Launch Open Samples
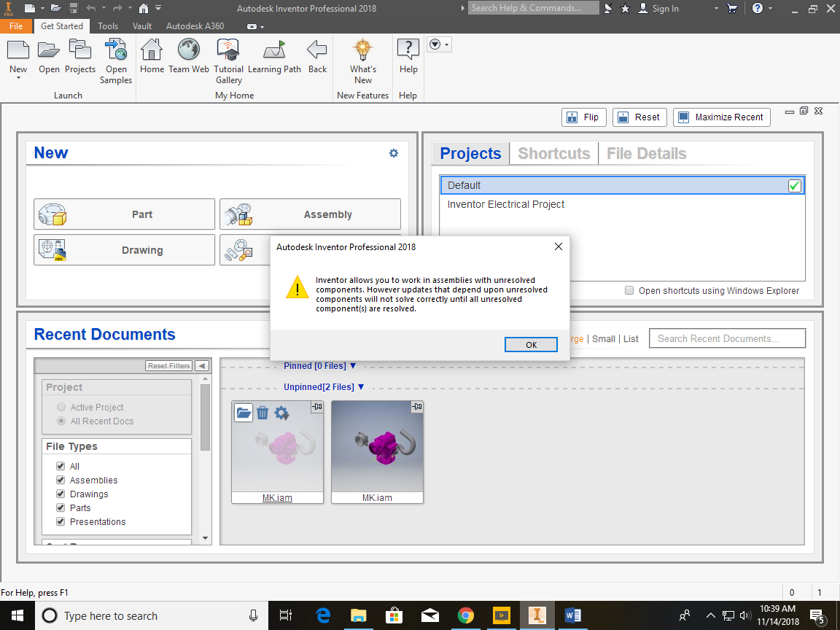Viewport: 840px width, 630px height. click(x=116, y=61)
